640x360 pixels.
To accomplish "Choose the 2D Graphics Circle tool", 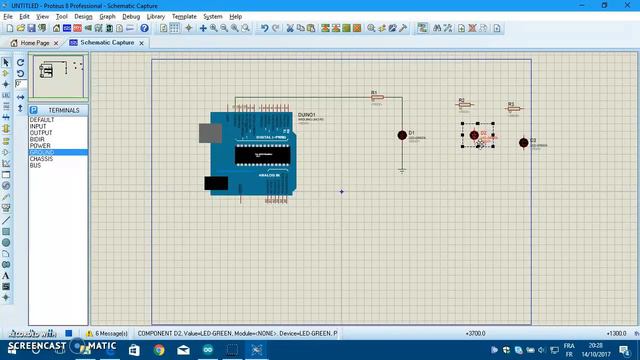I will (x=6, y=242).
